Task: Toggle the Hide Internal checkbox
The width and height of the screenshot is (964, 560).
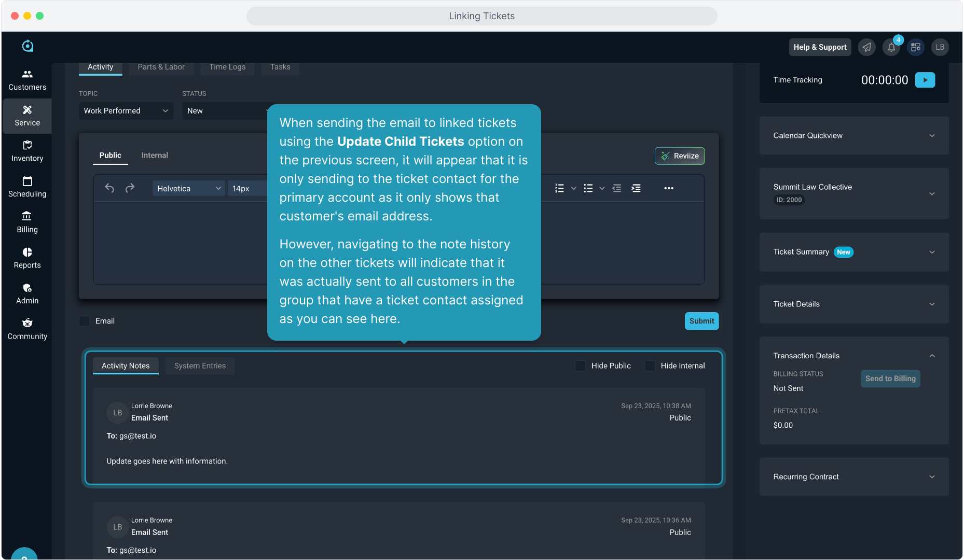Action: pos(650,366)
